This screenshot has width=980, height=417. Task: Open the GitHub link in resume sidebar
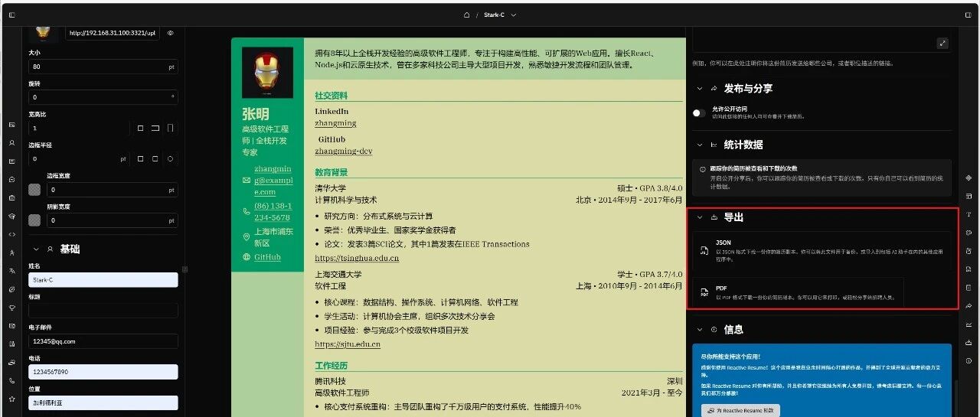267,257
